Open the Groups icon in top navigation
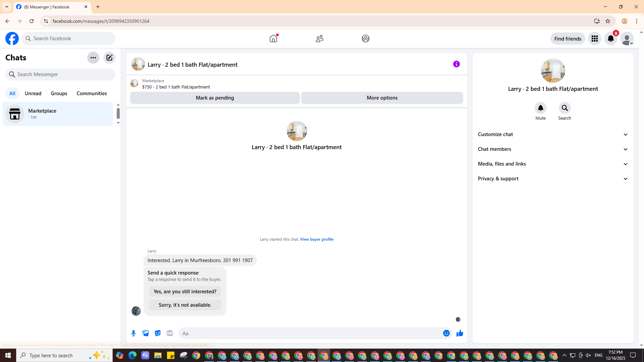644x362 pixels. point(366,39)
